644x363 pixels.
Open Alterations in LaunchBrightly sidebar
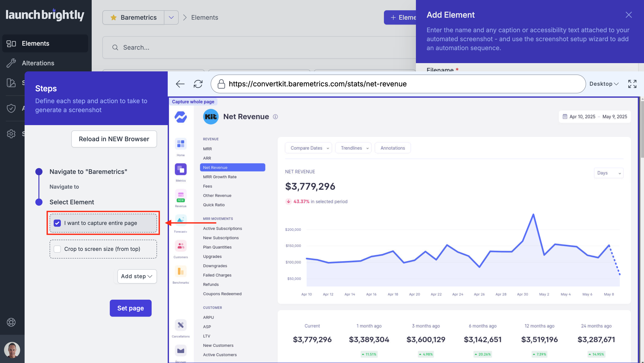pos(45,63)
